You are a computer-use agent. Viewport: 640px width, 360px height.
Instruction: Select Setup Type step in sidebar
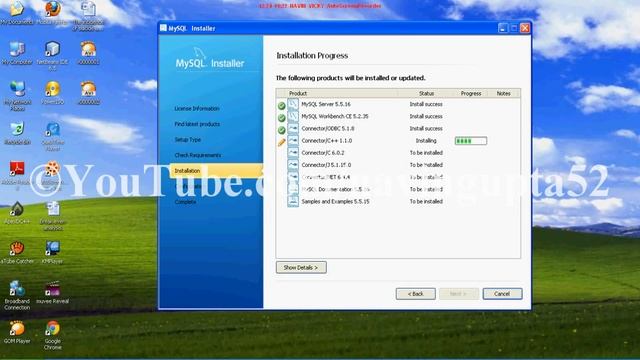[187, 140]
